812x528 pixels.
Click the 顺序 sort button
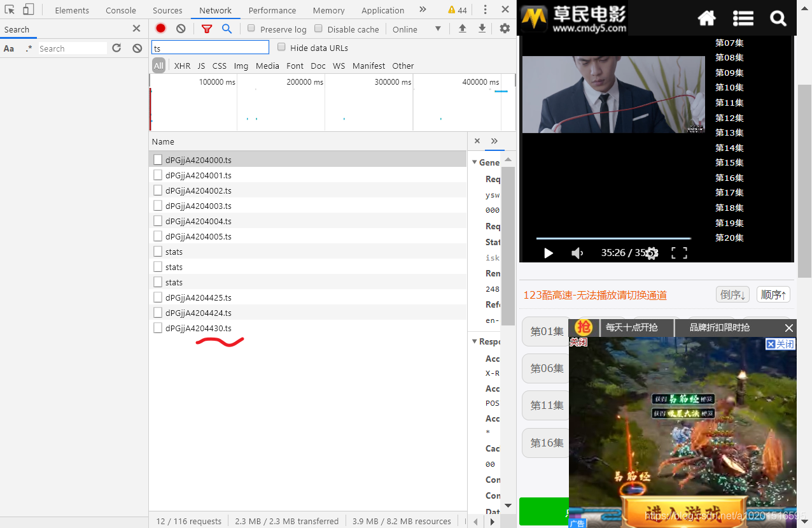(773, 294)
